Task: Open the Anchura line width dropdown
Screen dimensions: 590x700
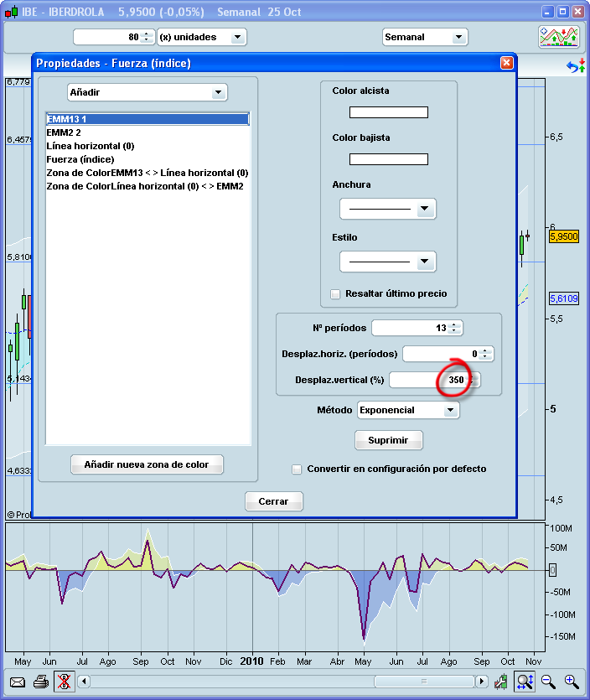Action: [388, 209]
